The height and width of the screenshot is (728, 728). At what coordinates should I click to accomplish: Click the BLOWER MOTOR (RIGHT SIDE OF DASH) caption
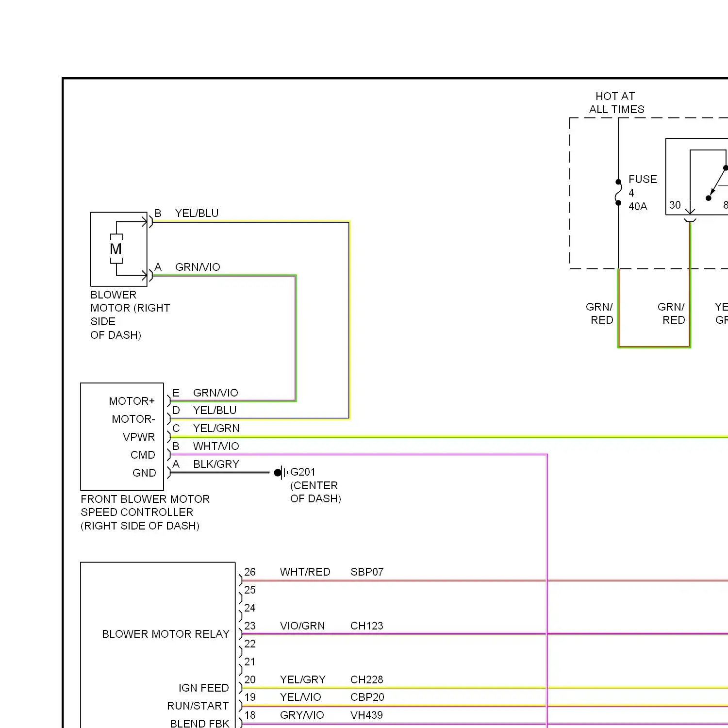130,315
